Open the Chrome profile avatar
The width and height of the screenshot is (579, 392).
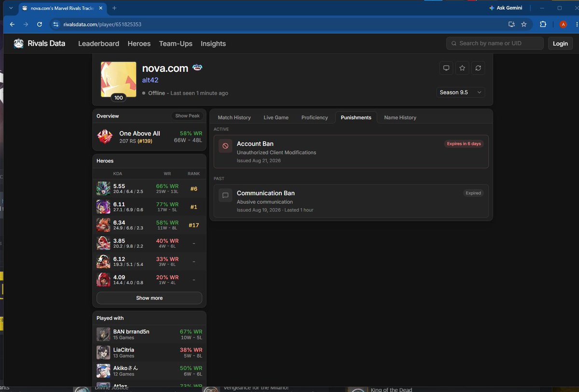point(563,24)
